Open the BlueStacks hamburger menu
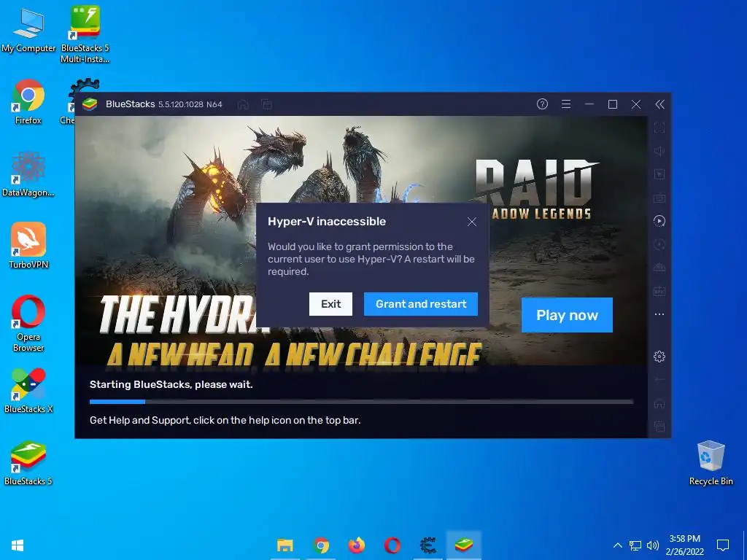 click(x=566, y=104)
